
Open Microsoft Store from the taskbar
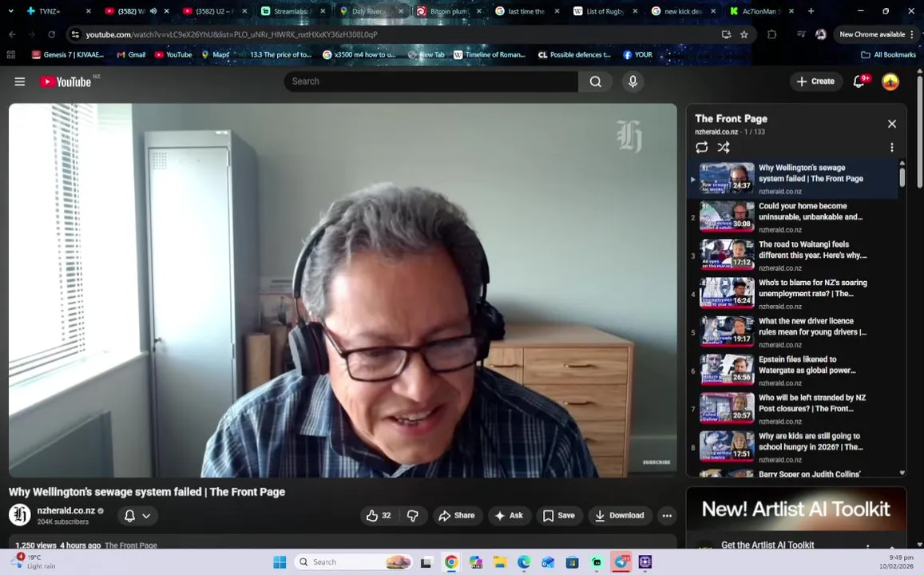tap(572, 562)
